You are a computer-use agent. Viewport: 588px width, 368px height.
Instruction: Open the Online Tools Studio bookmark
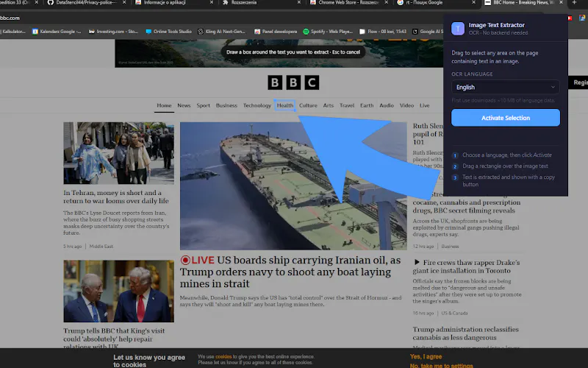point(169,32)
